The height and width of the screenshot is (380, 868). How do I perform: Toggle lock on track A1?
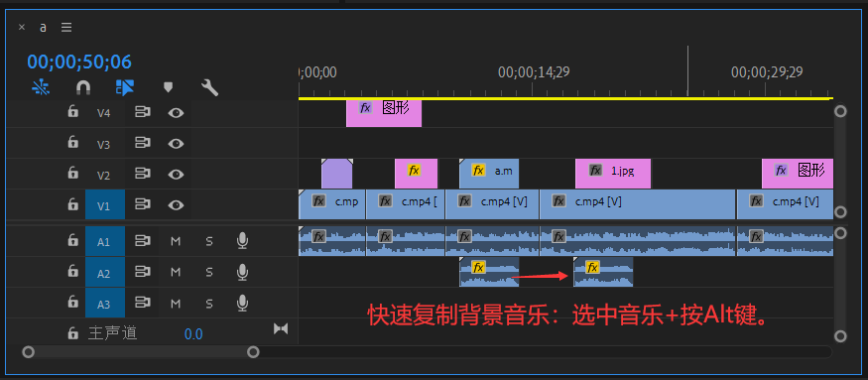72,240
